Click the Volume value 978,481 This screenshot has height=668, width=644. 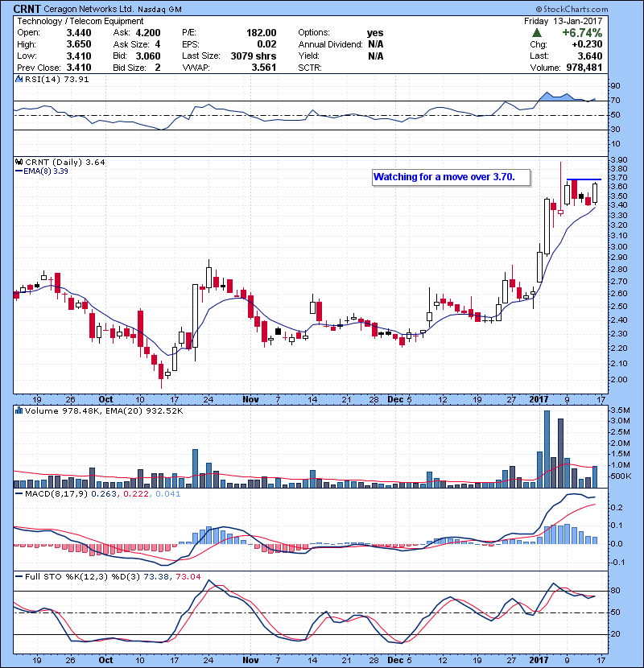584,68
